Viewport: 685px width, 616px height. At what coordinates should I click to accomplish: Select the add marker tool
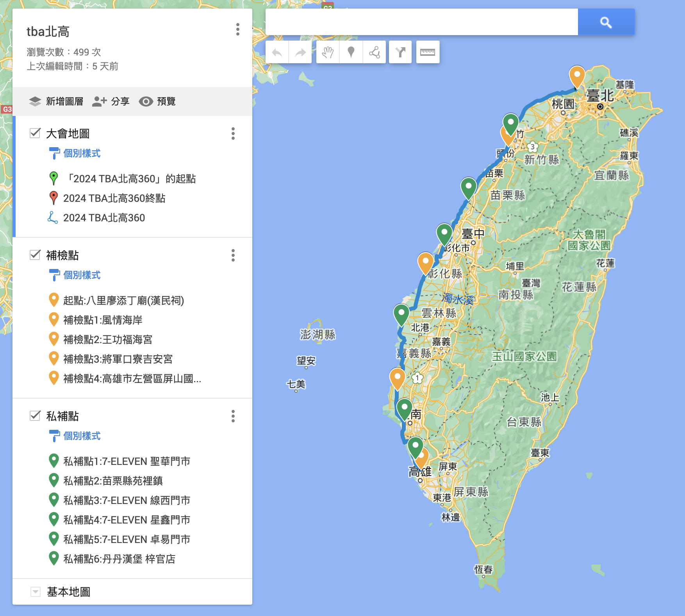(351, 52)
